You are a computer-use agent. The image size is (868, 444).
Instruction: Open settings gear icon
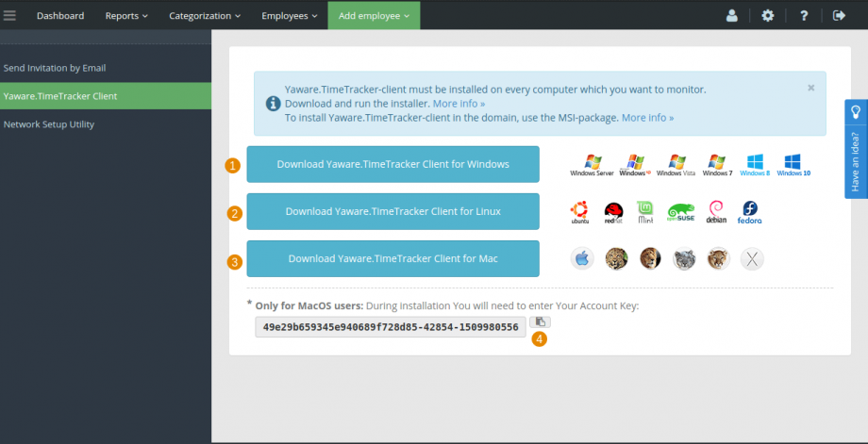[767, 15]
